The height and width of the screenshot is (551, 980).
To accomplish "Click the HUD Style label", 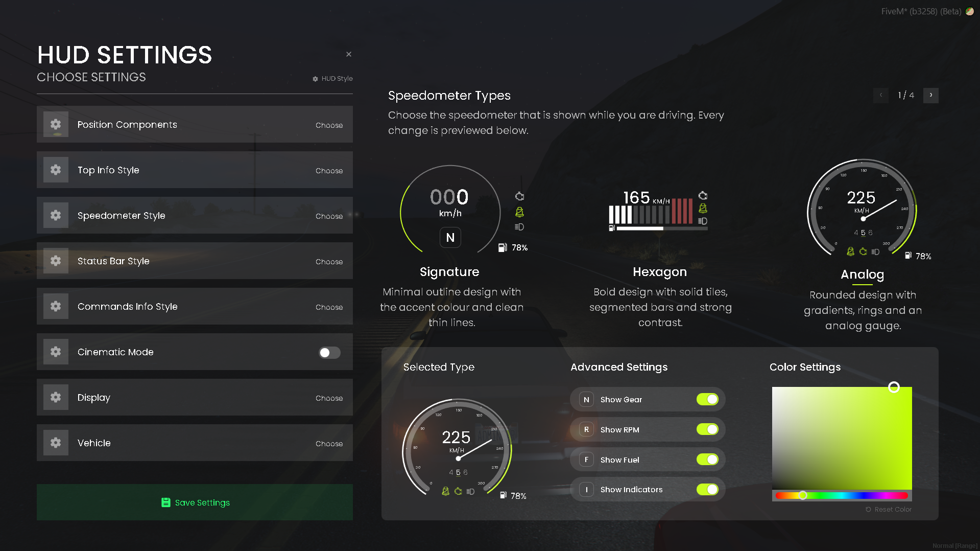I will 332,79.
